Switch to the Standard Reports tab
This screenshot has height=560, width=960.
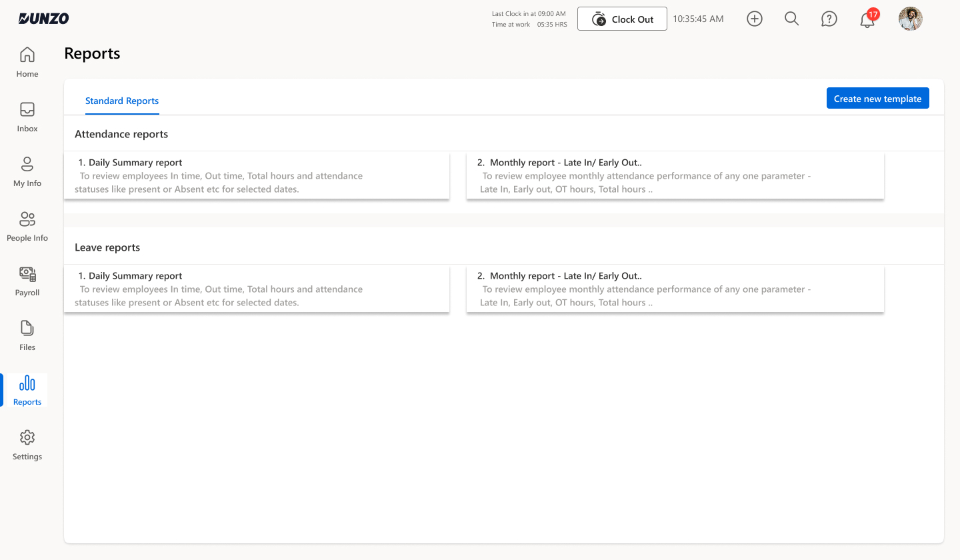pyautogui.click(x=122, y=101)
